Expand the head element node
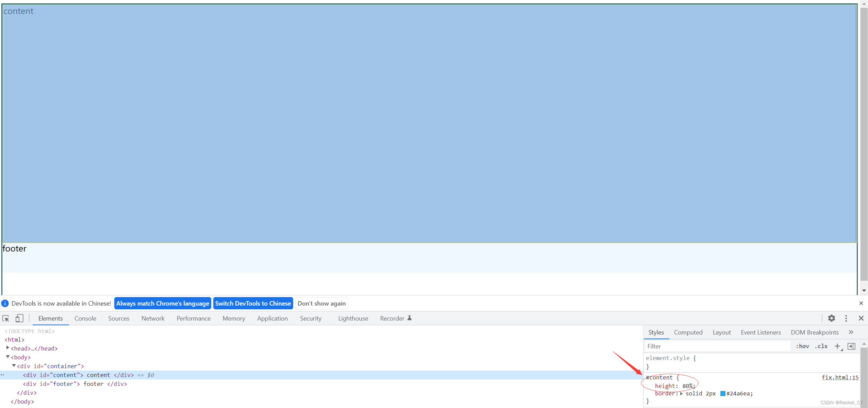868x408 pixels. pyautogui.click(x=7, y=348)
